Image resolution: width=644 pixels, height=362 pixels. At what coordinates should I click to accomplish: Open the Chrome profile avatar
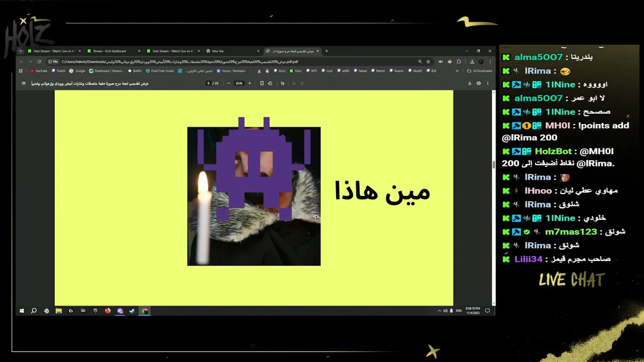tap(481, 62)
